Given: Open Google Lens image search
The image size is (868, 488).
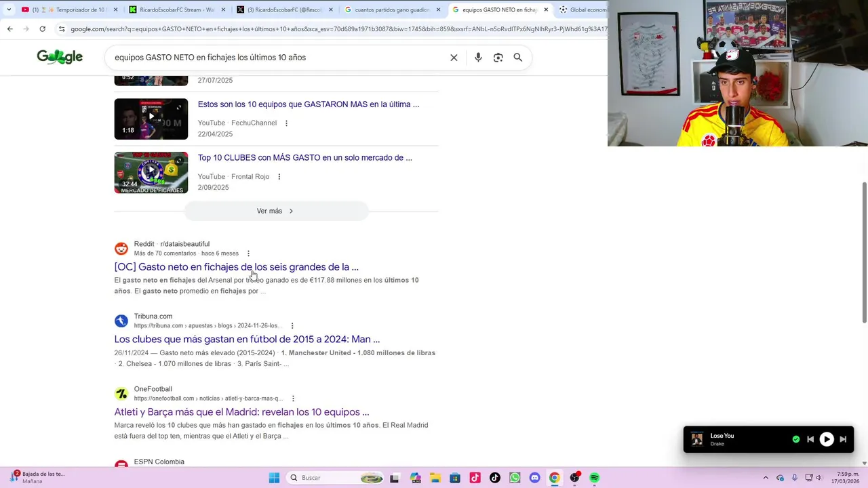Looking at the screenshot, I should [498, 58].
